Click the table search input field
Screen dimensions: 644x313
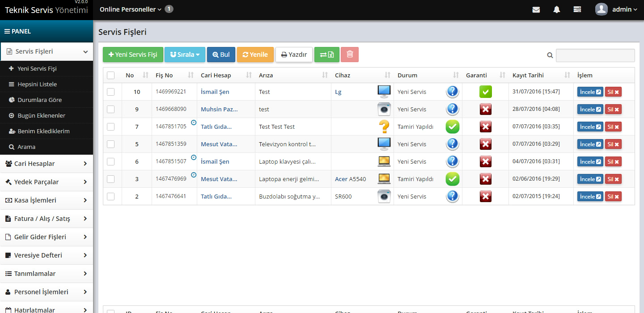(x=595, y=55)
